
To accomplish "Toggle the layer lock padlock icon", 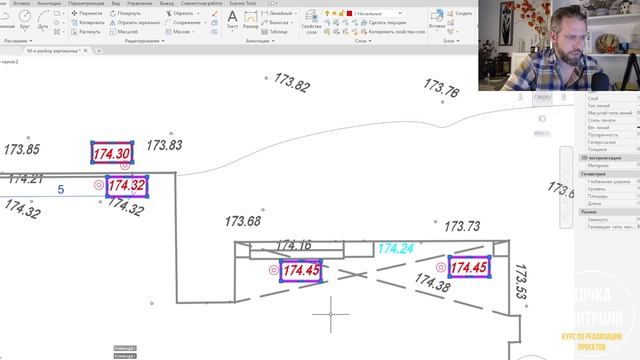I will click(x=342, y=13).
